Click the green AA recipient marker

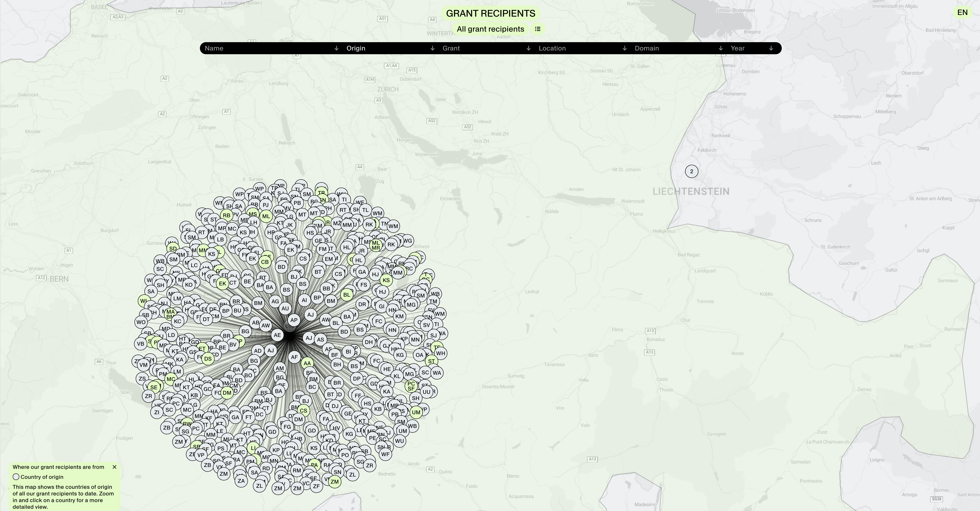coord(307,363)
